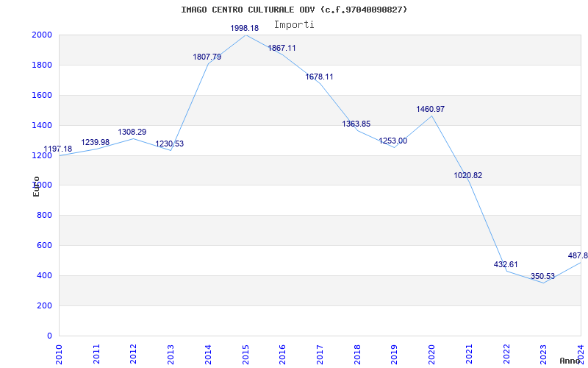The width and height of the screenshot is (588, 368).
Task: Click the y-axis tick 200
Action: 46,305
